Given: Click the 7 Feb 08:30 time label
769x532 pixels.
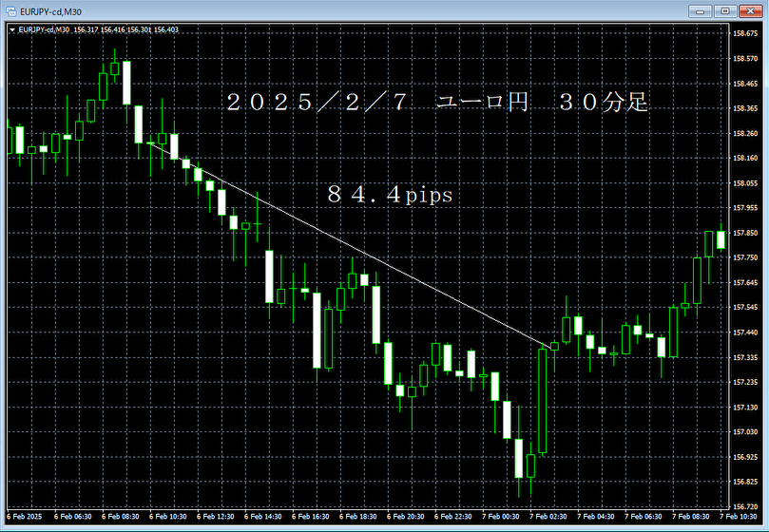Looking at the screenshot, I should 691,516.
